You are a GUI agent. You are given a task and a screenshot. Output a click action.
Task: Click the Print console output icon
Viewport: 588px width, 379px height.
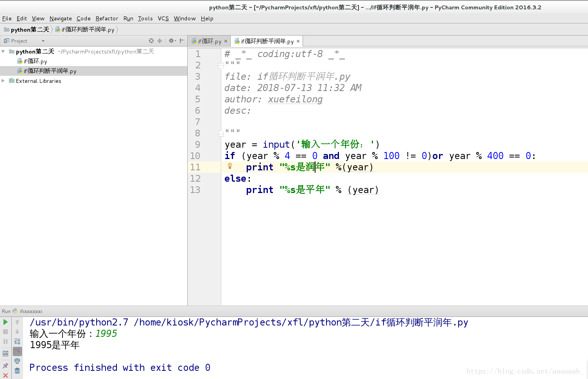(x=17, y=361)
